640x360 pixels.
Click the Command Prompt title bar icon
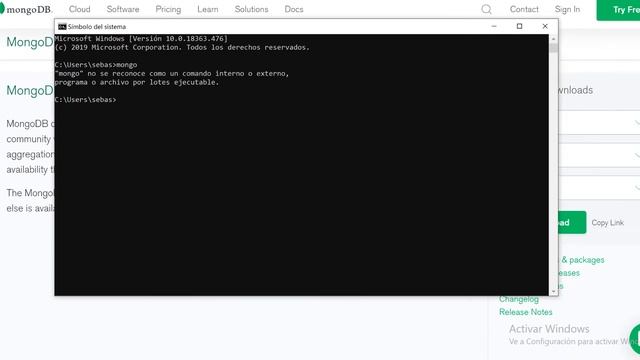(62, 27)
